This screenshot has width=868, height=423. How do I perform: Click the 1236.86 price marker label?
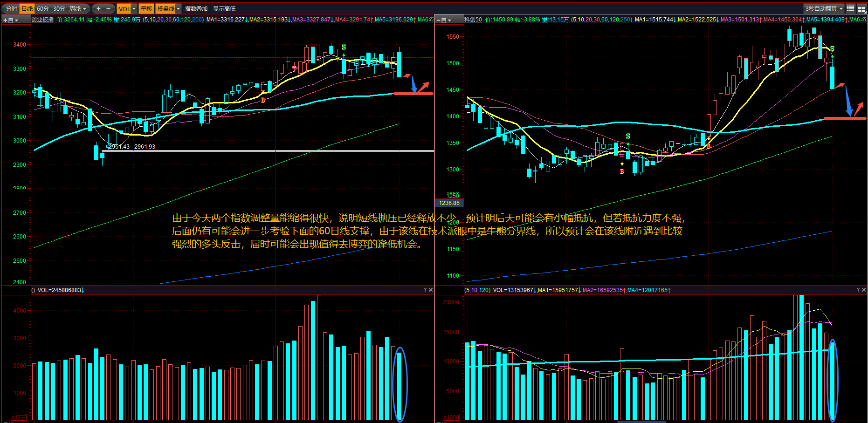point(449,203)
